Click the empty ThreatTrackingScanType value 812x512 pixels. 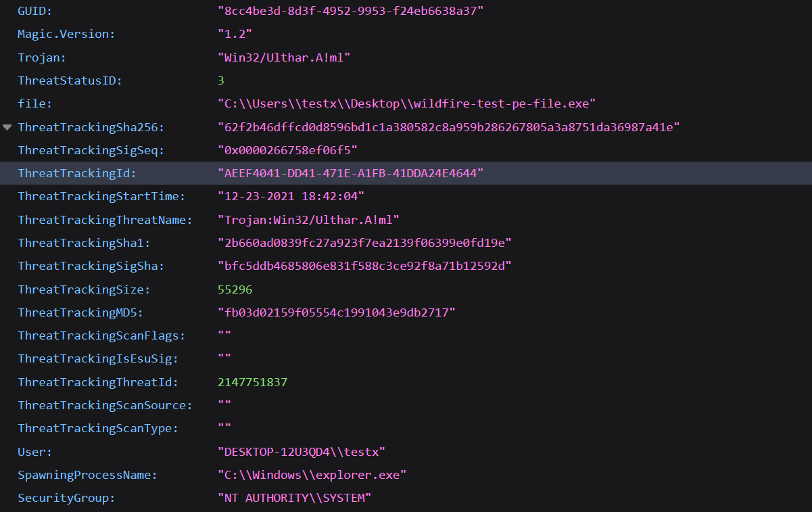tap(224, 428)
